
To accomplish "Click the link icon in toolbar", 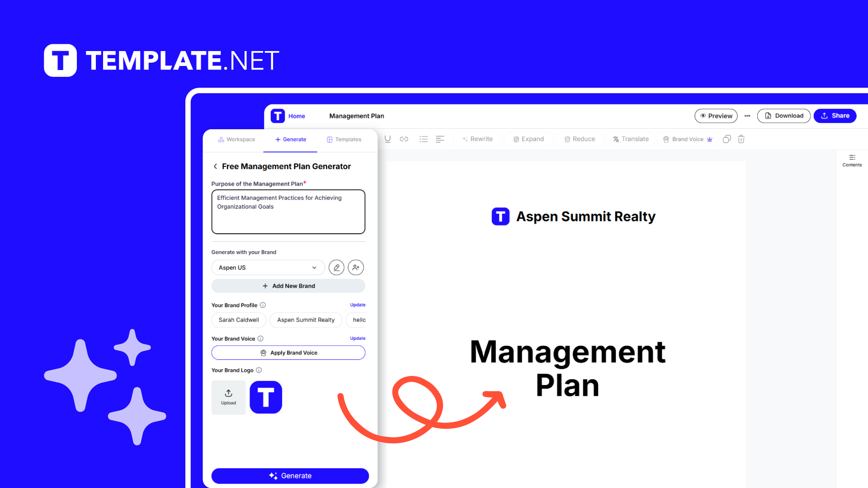I will coord(404,139).
